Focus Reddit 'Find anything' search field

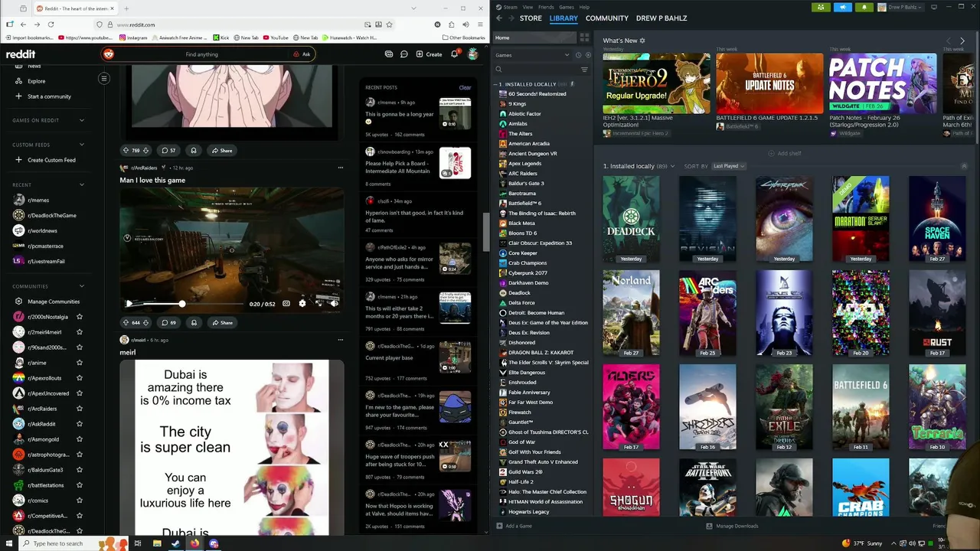[202, 54]
